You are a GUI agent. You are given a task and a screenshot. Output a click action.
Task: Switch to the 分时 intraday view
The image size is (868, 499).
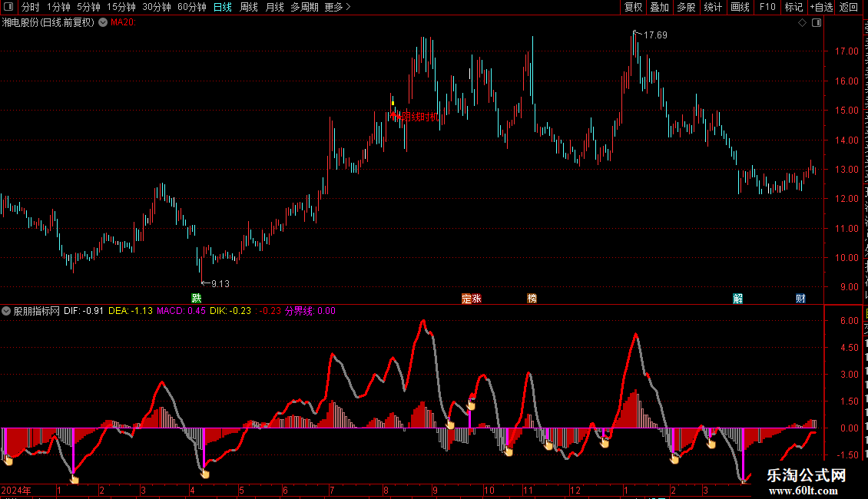(31, 7)
